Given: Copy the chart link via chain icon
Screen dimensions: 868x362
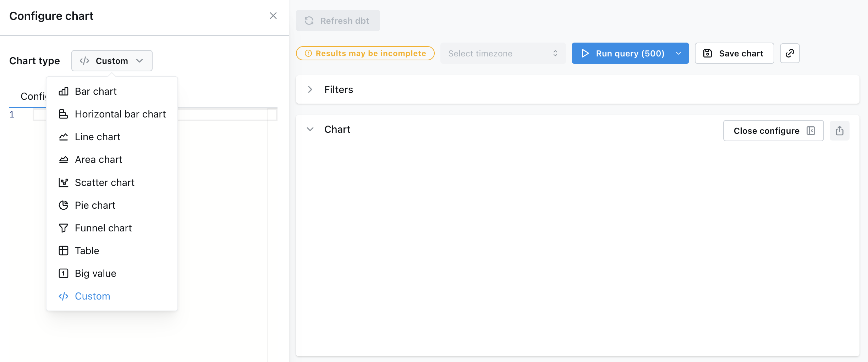Looking at the screenshot, I should 790,53.
